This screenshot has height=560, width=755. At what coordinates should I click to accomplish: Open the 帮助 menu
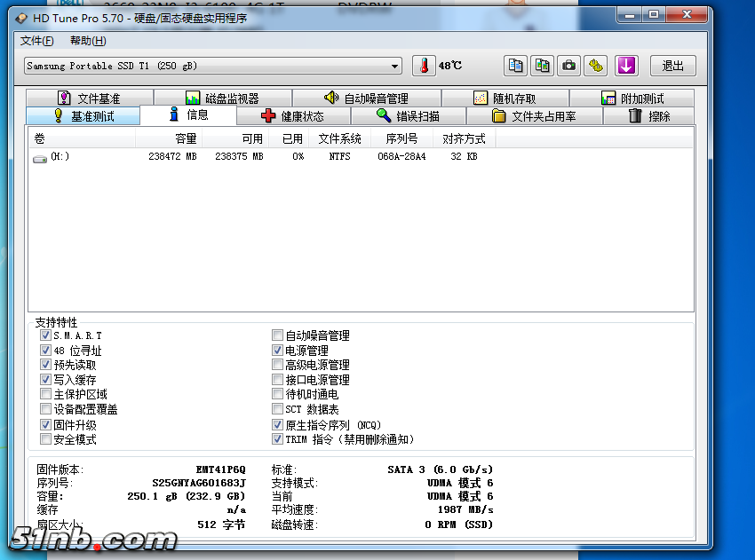point(88,41)
